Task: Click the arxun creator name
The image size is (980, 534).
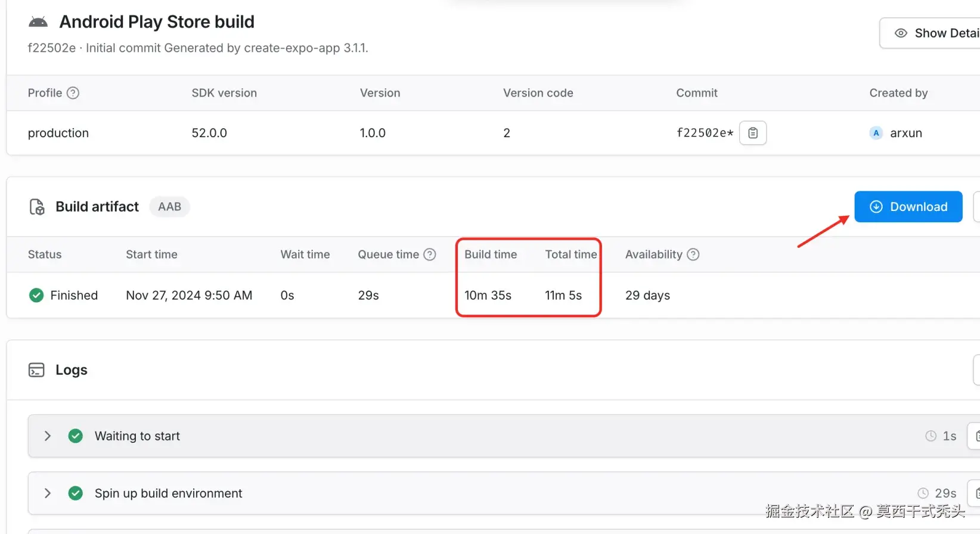Action: pos(906,133)
